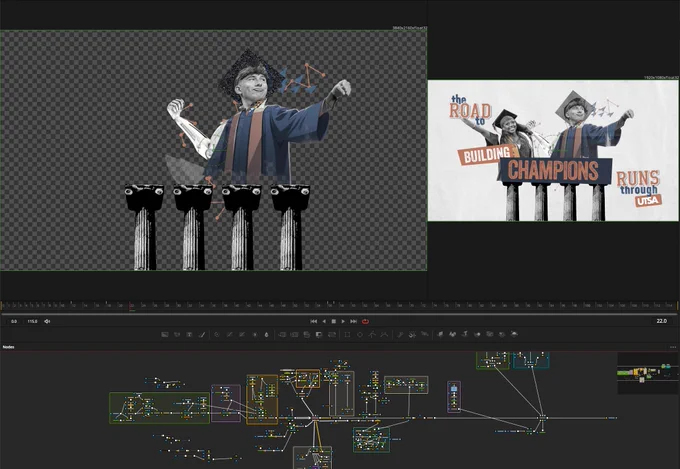Viewport: 680px width, 469px height.
Task: Add a Rectangle mask
Action: [347, 335]
